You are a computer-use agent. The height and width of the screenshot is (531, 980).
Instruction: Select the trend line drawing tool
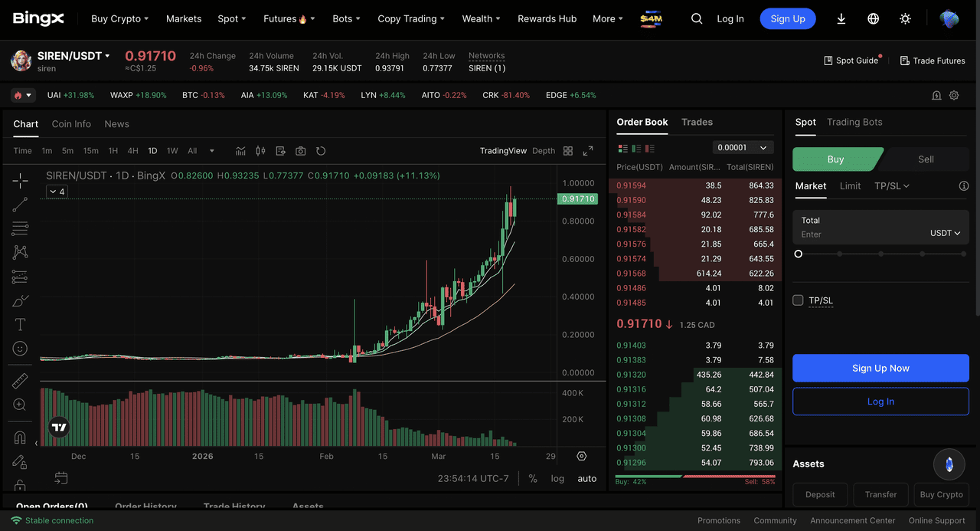pos(20,204)
